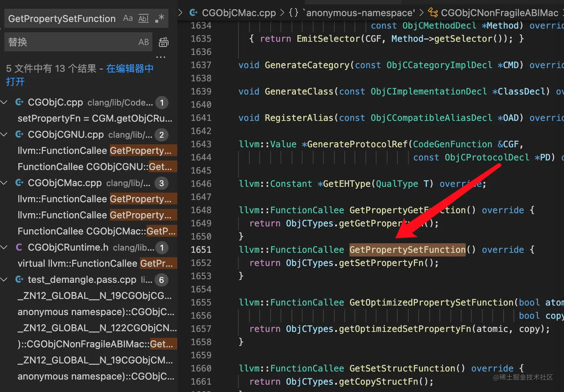Select the CGObjCGNU.cpp file row in results
This screenshot has width=564, height=392.
tap(88, 134)
